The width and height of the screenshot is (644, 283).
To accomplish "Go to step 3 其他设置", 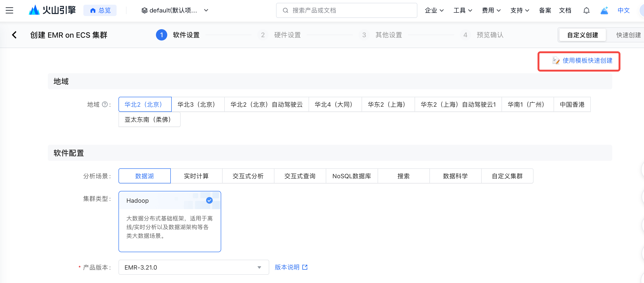I will tap(380, 35).
